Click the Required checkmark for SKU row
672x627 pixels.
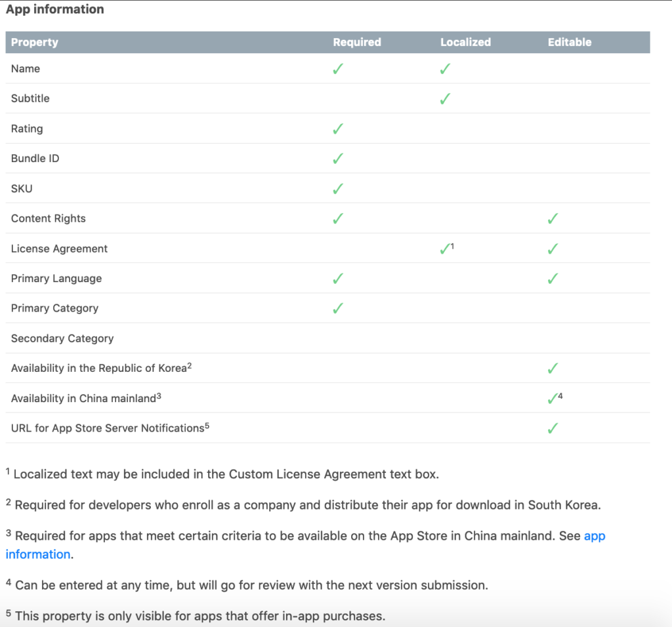(338, 189)
